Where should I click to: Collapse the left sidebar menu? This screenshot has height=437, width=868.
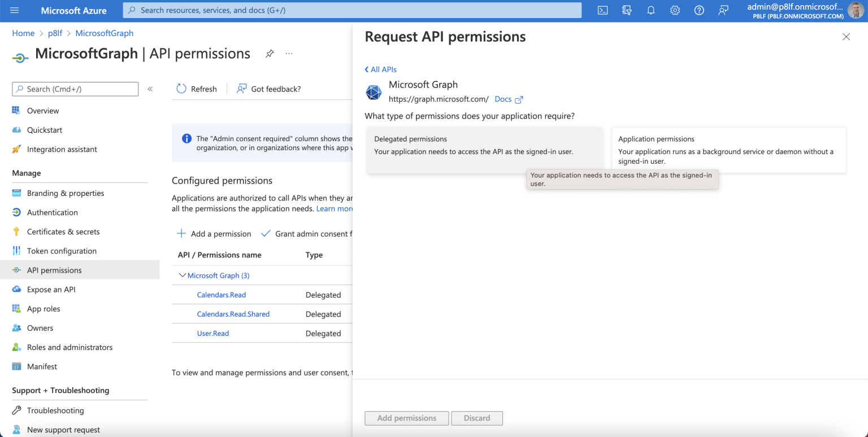150,89
